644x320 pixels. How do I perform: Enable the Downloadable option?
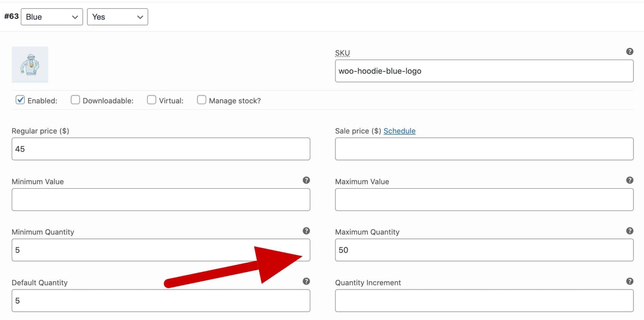pyautogui.click(x=75, y=100)
